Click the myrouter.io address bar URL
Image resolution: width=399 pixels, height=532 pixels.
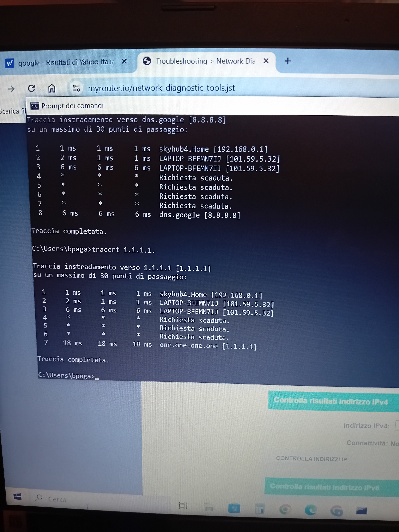[161, 88]
